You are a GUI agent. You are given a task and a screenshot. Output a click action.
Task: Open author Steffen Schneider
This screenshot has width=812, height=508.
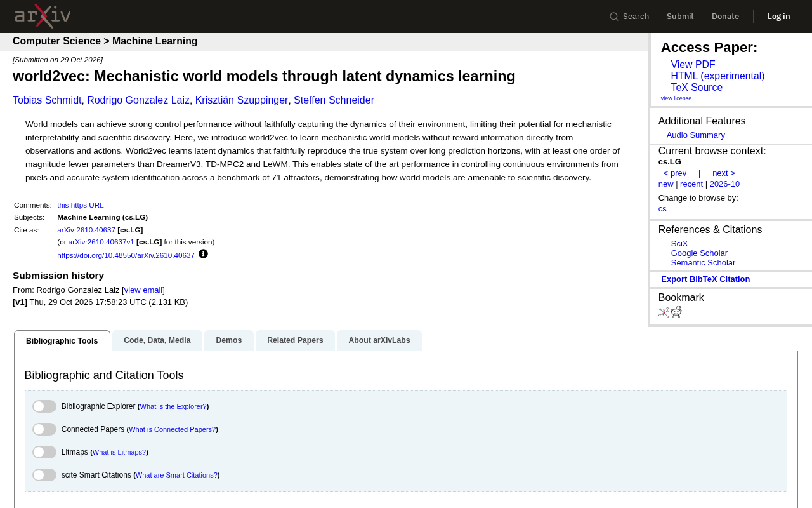334,100
